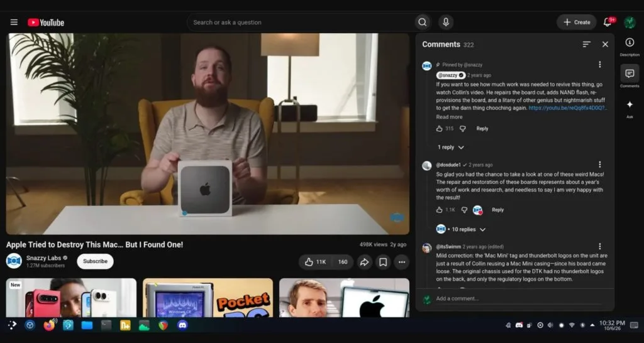Open the options menu on @itsSwimm's comment
This screenshot has width=644, height=343.
pos(599,246)
